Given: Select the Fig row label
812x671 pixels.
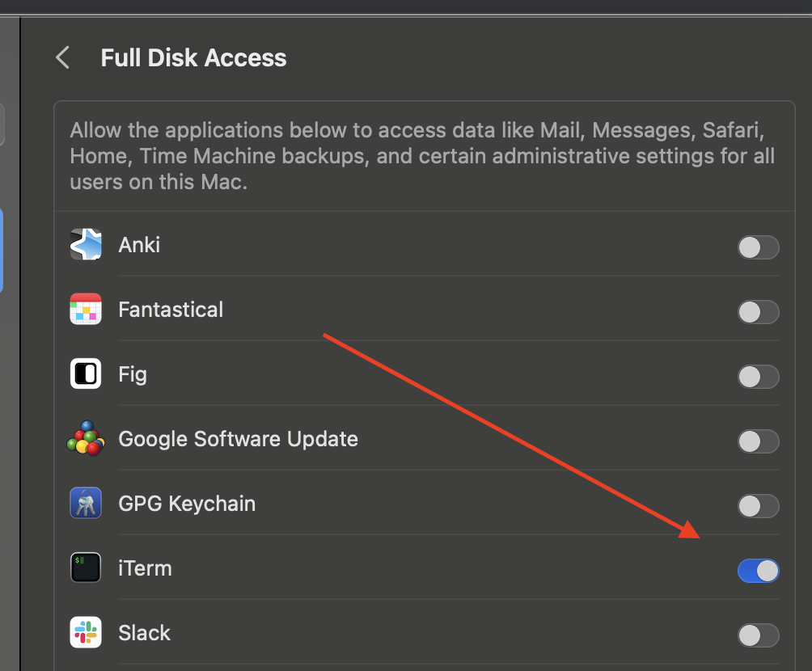Looking at the screenshot, I should tap(133, 374).
